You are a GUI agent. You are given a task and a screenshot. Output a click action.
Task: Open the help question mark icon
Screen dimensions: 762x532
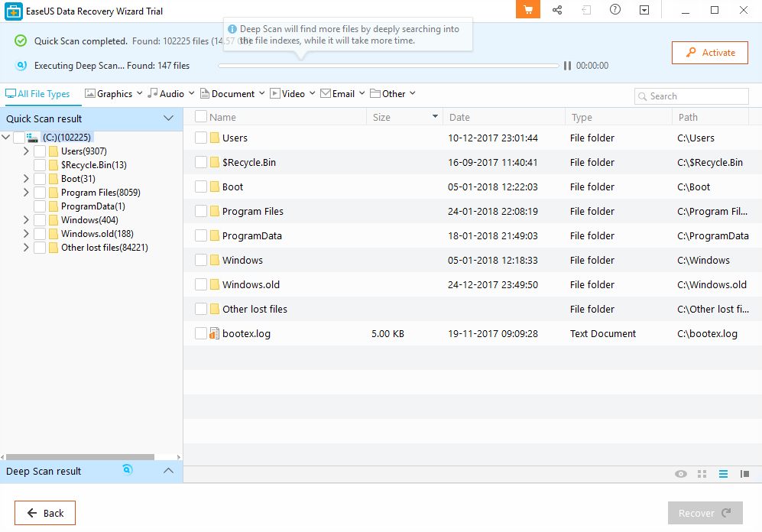[615, 10]
